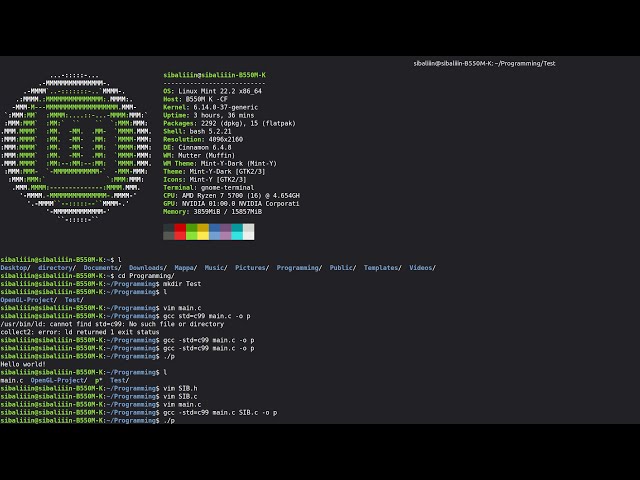Screen dimensions: 640x480
Task: Select the Uptime line 3 hours, 36 mins
Action: (209, 115)
